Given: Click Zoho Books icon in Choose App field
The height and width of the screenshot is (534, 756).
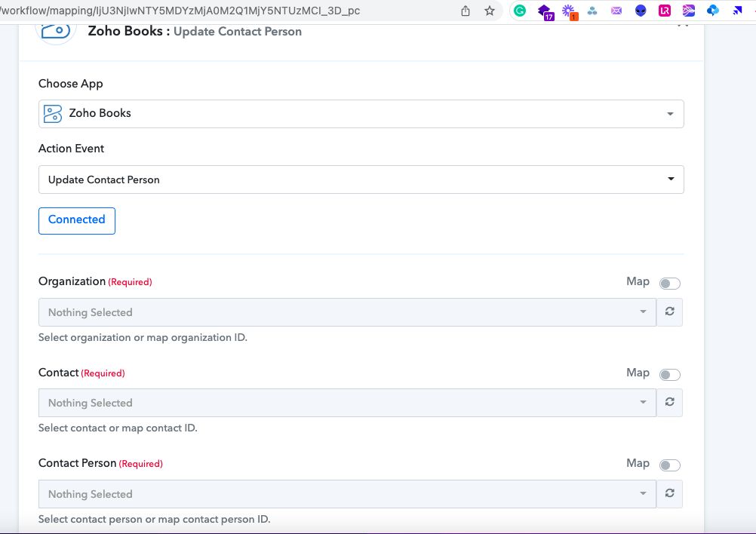Looking at the screenshot, I should pos(53,114).
